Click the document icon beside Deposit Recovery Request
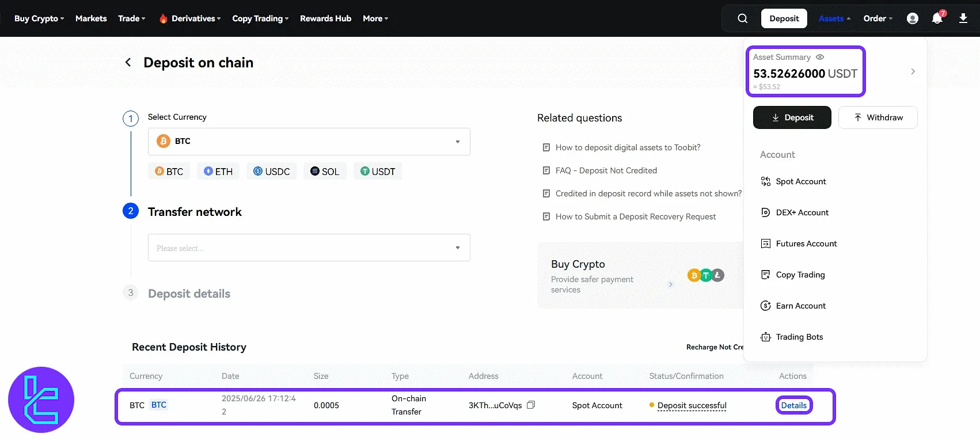 pyautogui.click(x=546, y=216)
